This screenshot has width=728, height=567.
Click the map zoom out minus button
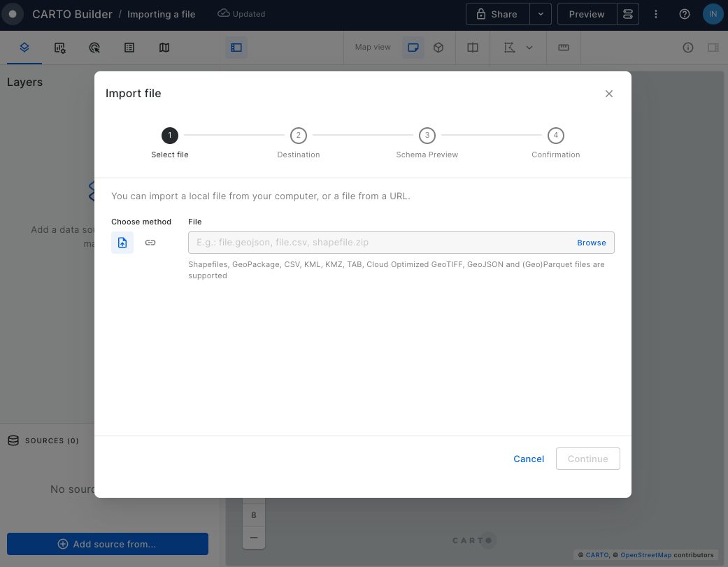[x=253, y=537]
